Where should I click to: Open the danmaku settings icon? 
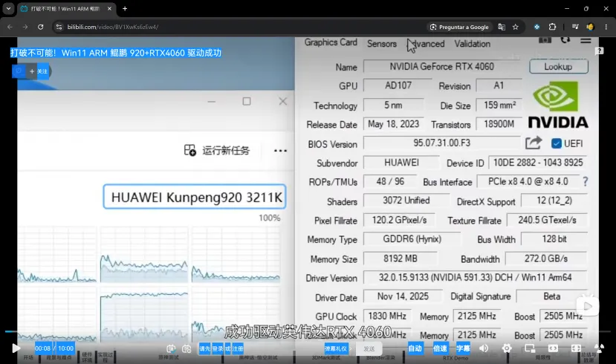(187, 348)
